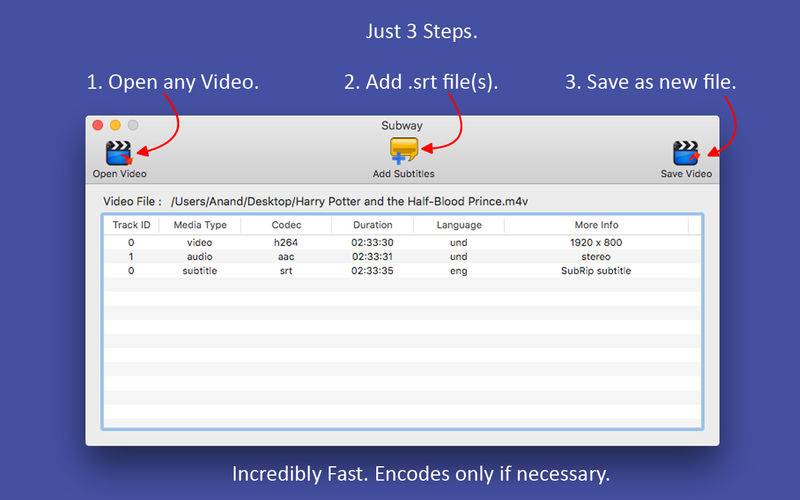Image resolution: width=800 pixels, height=500 pixels.
Task: Click the duration 02:33:31 cell
Action: [x=372, y=257]
